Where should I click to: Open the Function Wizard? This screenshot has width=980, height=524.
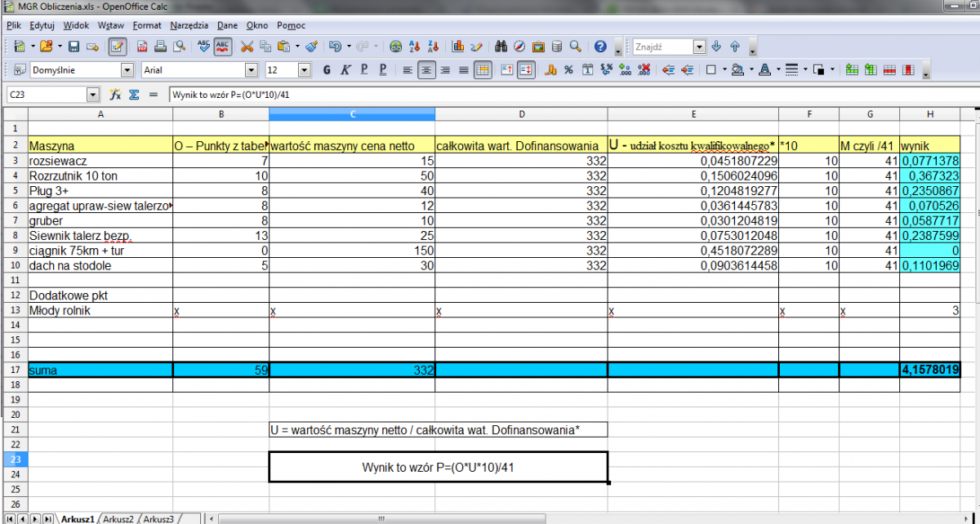115,95
